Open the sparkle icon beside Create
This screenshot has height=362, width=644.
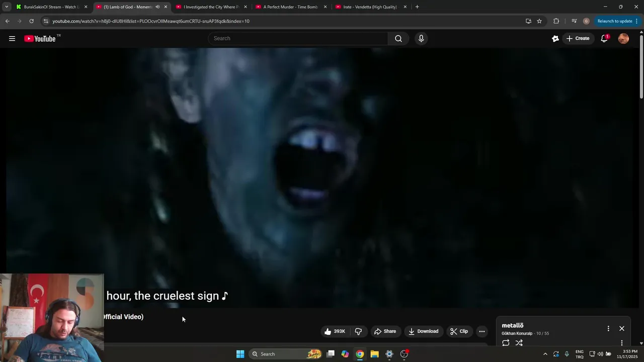point(555,39)
